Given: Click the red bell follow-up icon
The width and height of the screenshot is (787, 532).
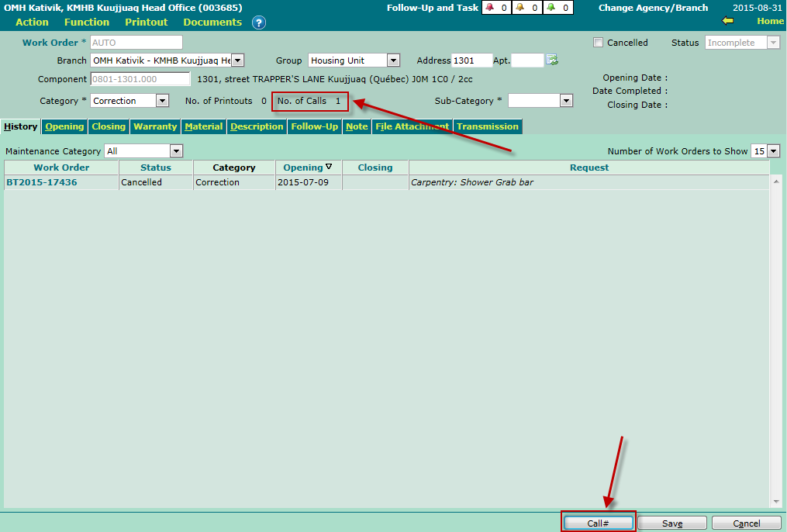Looking at the screenshot, I should 489,8.
